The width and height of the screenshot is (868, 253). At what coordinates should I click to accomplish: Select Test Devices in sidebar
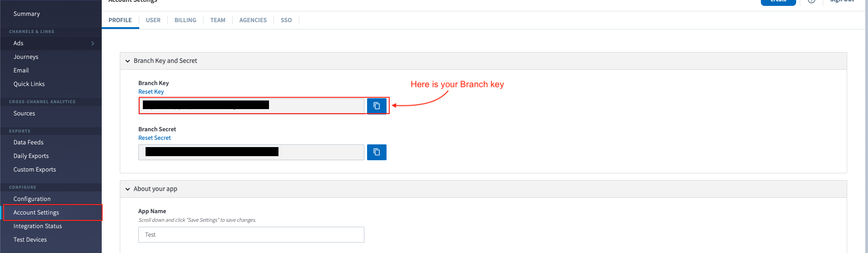(30, 240)
